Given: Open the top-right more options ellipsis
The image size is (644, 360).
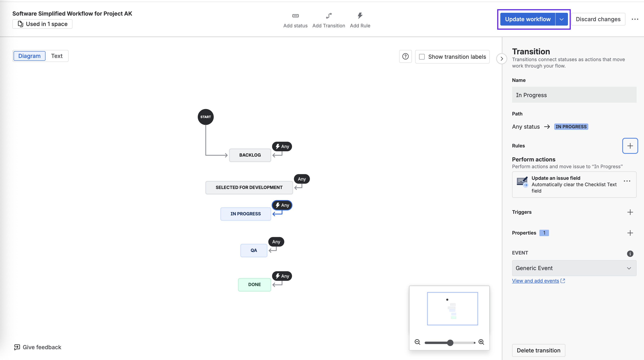Looking at the screenshot, I should (x=635, y=19).
